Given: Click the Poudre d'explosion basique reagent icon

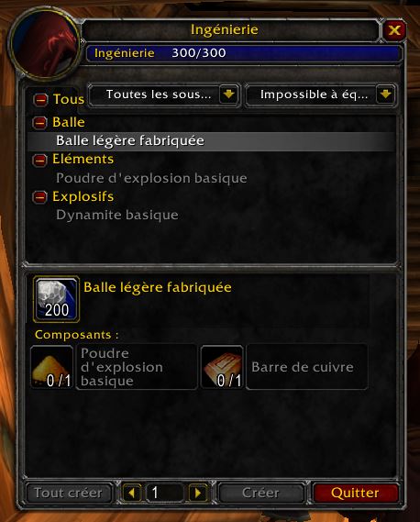Looking at the screenshot, I should 51,367.
